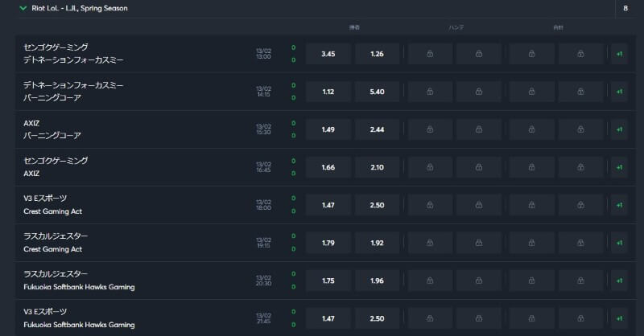Expand +1 markets for 16:45 センゴクゲーミング vs AXIZ match
This screenshot has height=336, width=644.
pos(619,167)
